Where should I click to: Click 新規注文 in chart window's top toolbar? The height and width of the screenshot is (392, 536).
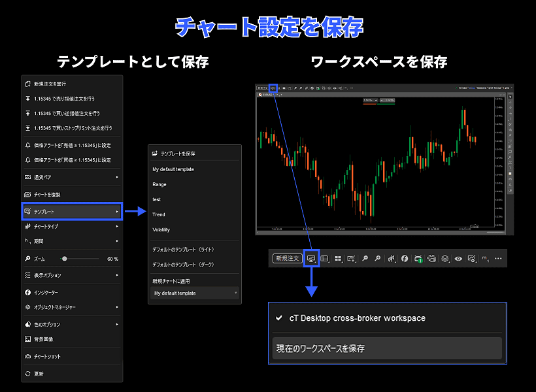pos(263,88)
